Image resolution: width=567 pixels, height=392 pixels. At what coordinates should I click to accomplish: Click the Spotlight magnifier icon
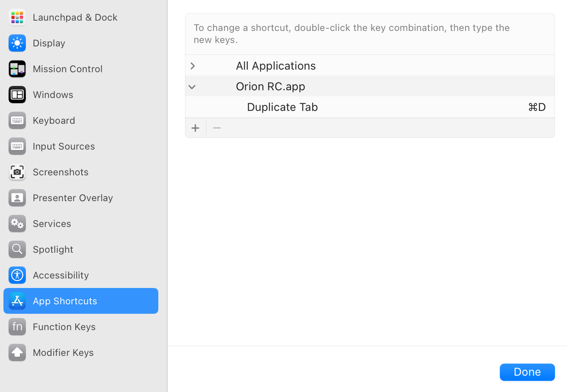click(x=17, y=249)
